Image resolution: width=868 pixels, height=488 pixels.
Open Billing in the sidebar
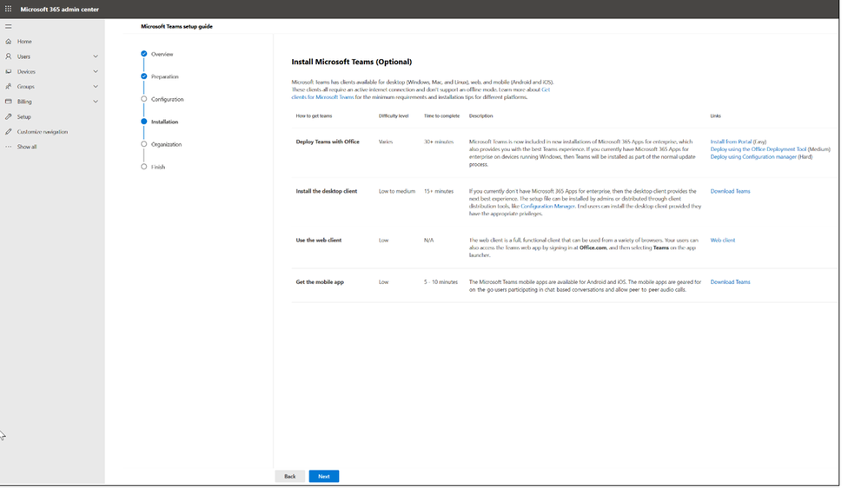[x=24, y=102]
